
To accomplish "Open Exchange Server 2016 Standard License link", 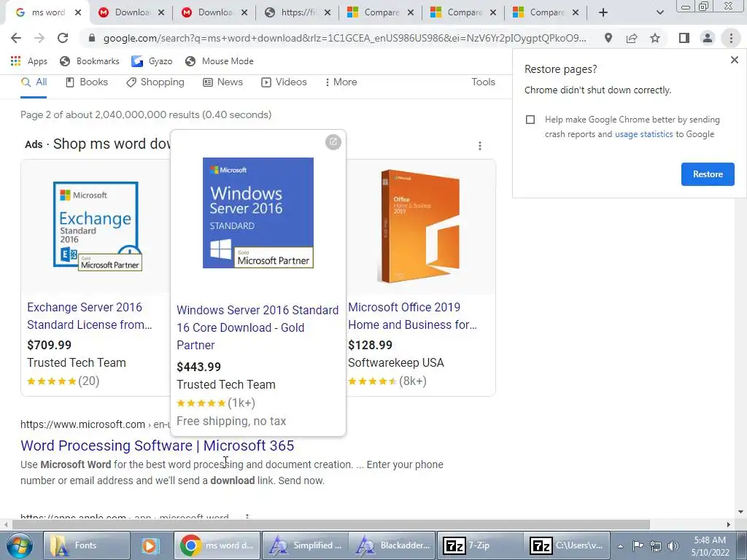I will (x=90, y=316).
